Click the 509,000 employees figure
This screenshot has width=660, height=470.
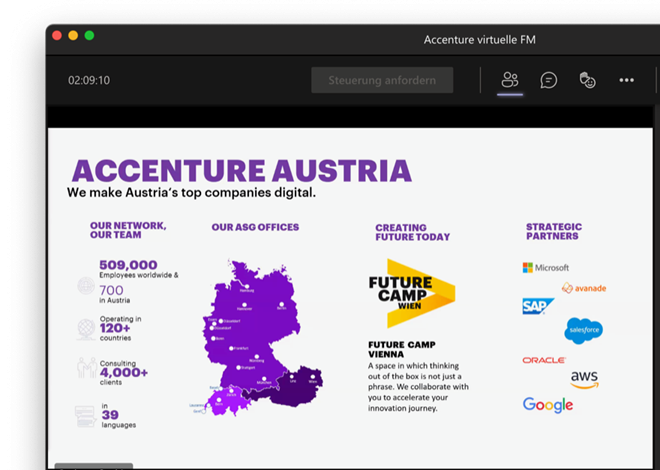128,265
